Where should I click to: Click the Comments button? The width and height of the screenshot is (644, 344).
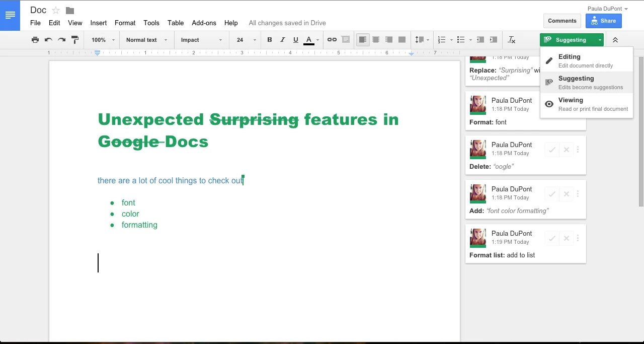pos(562,21)
